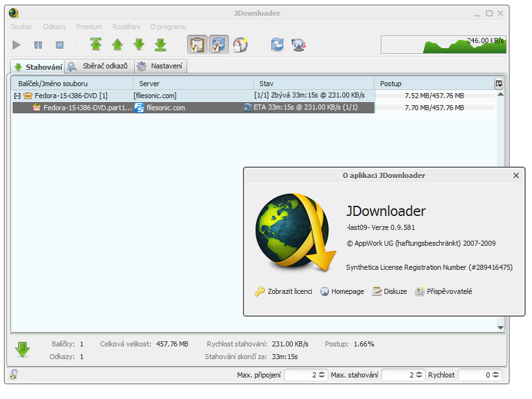532x399 pixels.
Task: Click the file icon of Fedora-15-i386-DVD.part1
Action: pos(37,108)
